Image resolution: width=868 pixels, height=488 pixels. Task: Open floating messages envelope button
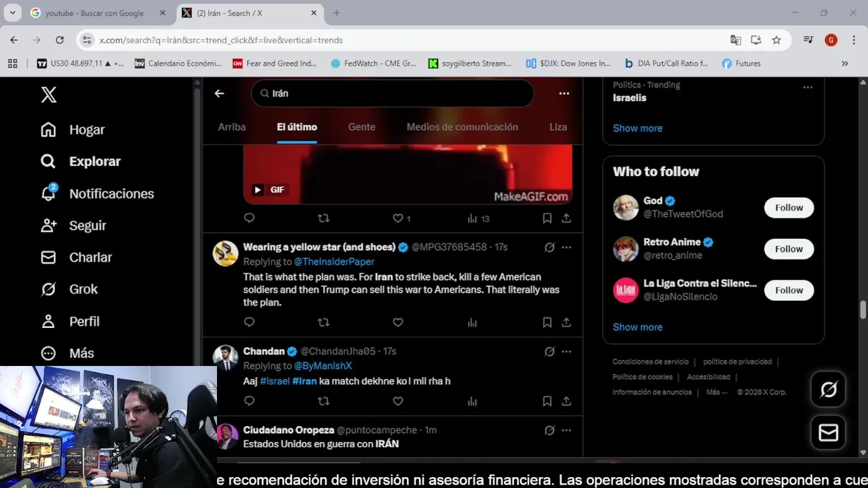[828, 432]
